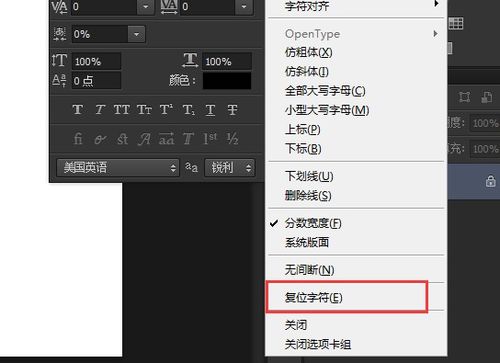500x363 pixels.
Task: Toggle the Superscript style button
Action: click(x=166, y=110)
